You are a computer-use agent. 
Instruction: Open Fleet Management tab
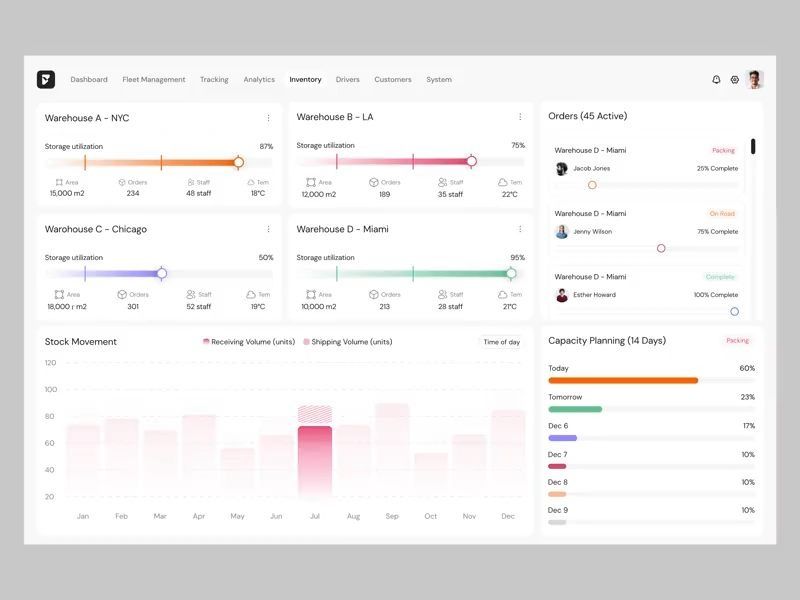(154, 80)
